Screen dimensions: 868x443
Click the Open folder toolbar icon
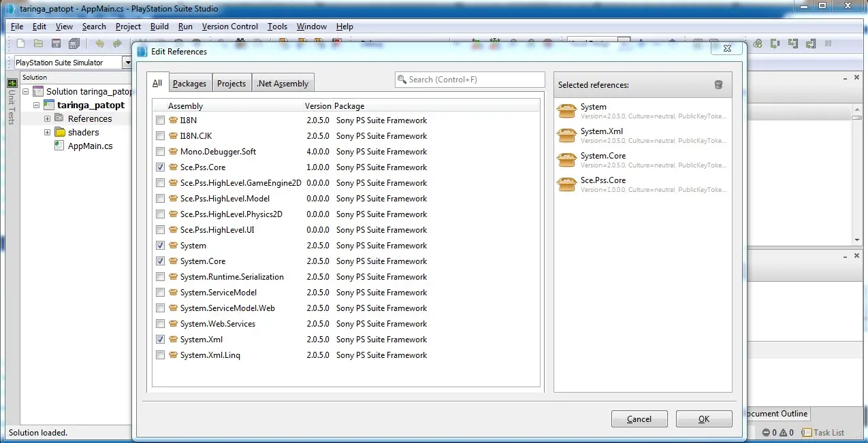click(38, 44)
